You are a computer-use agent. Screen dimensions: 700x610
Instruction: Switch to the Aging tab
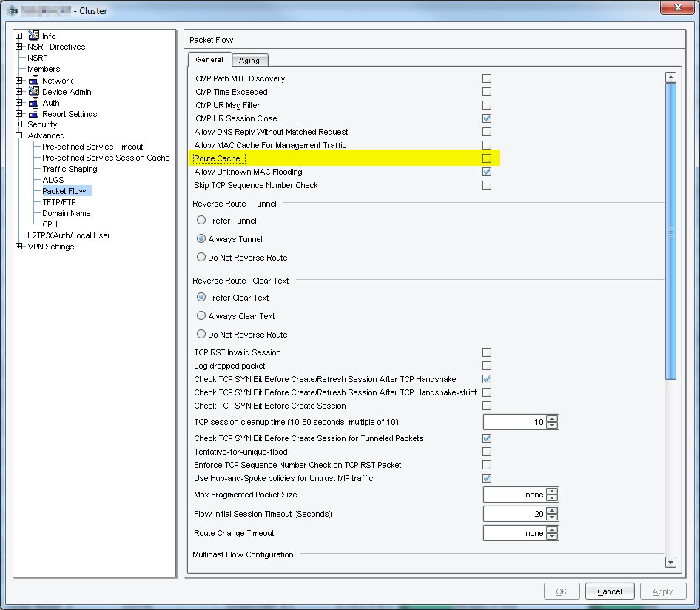(249, 60)
